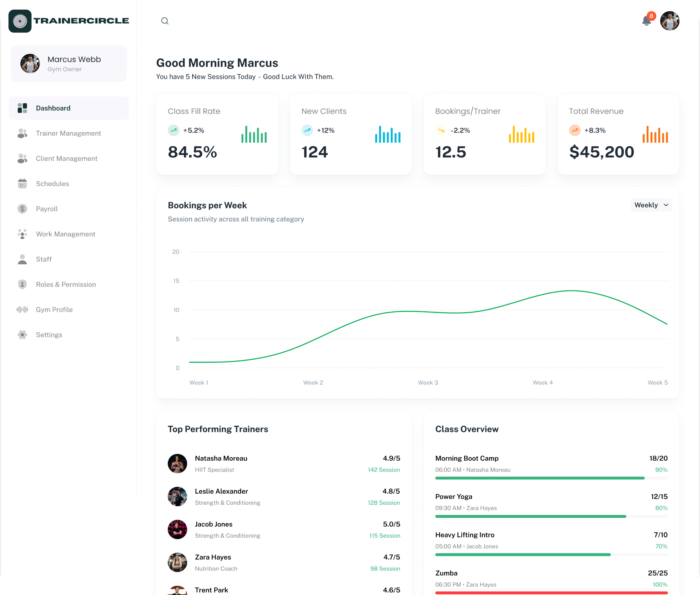Open the Marcus Webb profile card
This screenshot has height=595, width=700.
(x=69, y=64)
